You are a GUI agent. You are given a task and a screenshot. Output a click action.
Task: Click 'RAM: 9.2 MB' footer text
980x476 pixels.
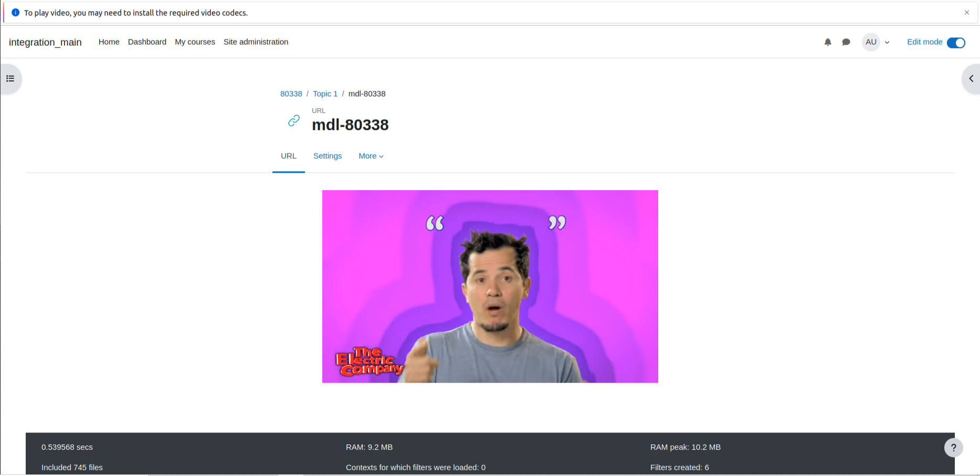369,447
